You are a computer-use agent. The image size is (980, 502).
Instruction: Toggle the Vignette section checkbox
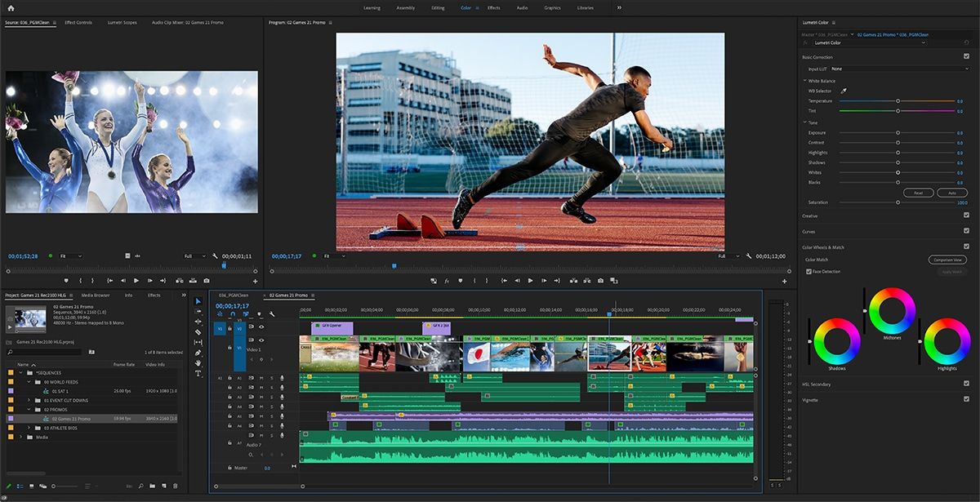pos(966,399)
